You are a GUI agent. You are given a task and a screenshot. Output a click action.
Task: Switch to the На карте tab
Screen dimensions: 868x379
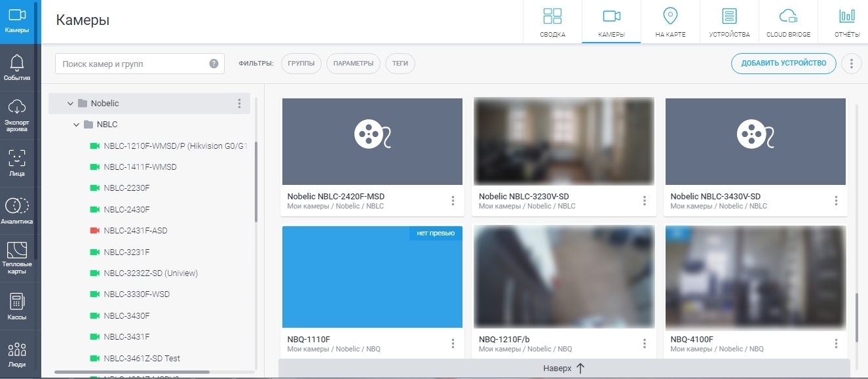click(670, 22)
